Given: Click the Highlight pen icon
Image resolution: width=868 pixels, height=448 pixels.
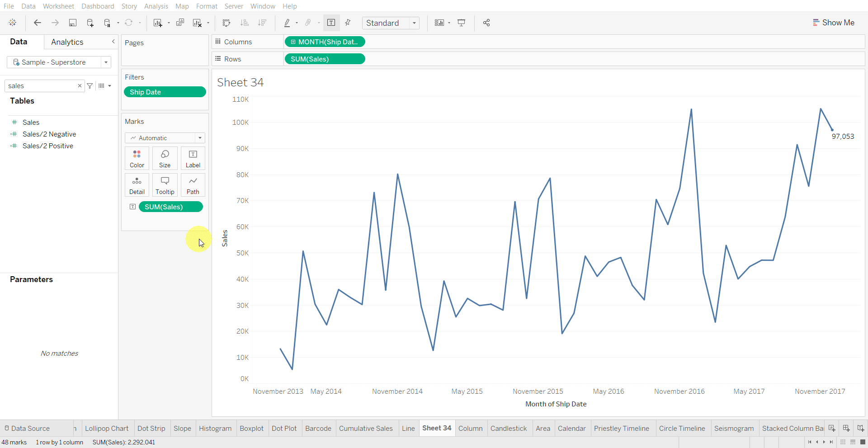Looking at the screenshot, I should tap(287, 23).
